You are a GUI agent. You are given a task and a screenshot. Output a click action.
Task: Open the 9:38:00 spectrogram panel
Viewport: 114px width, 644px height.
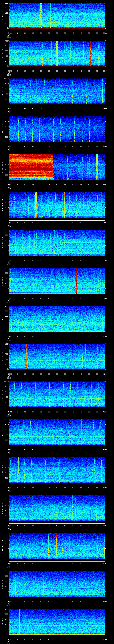pos(57,280)
